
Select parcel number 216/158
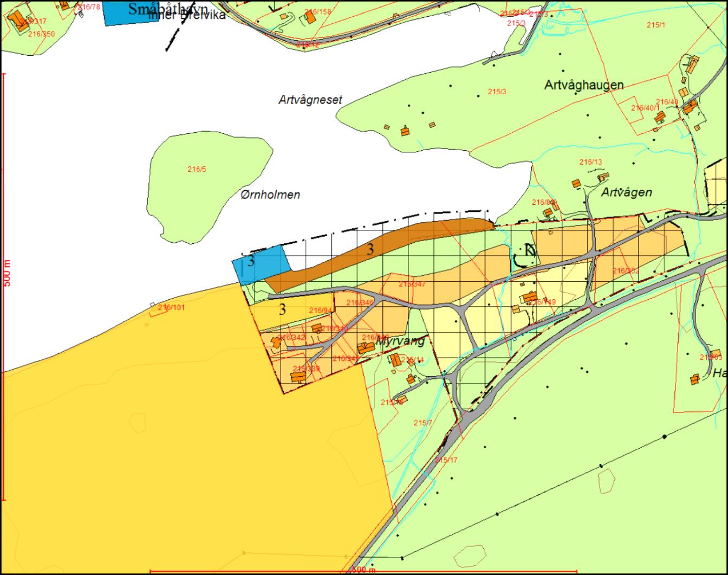[x=317, y=12]
